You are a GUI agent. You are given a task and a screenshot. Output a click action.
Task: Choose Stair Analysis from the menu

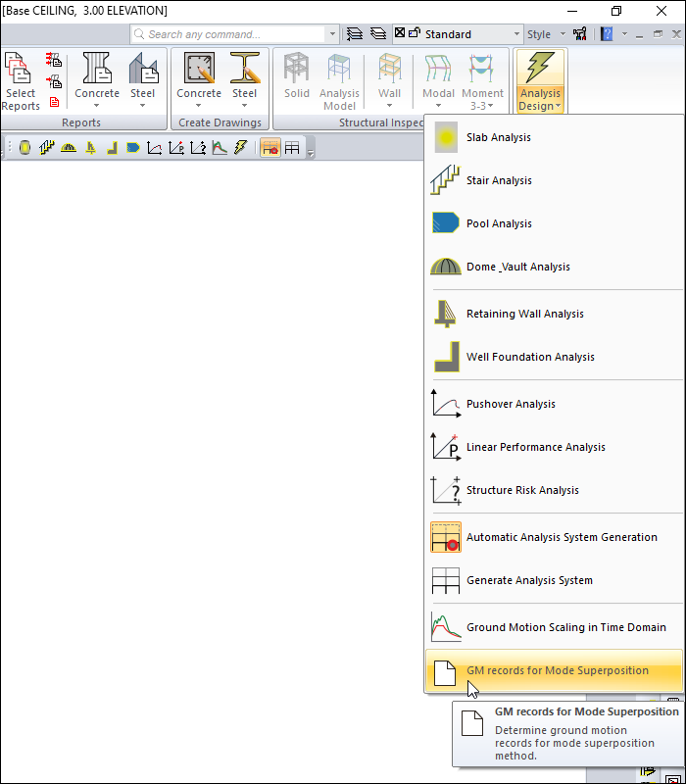[x=554, y=180]
